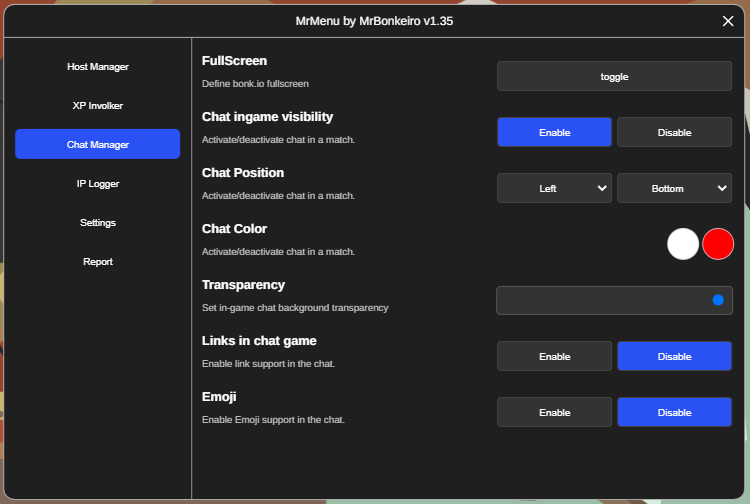The width and height of the screenshot is (750, 504).
Task: Open the IP Logger section
Action: click(x=98, y=183)
